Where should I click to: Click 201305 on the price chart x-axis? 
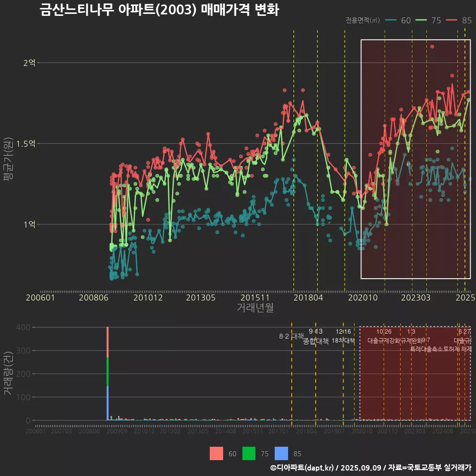click(201, 297)
